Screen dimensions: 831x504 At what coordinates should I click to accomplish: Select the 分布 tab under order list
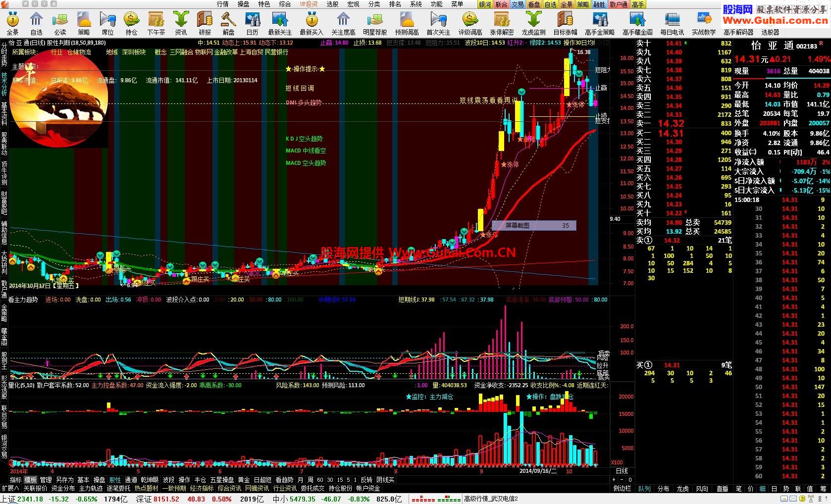click(x=664, y=489)
